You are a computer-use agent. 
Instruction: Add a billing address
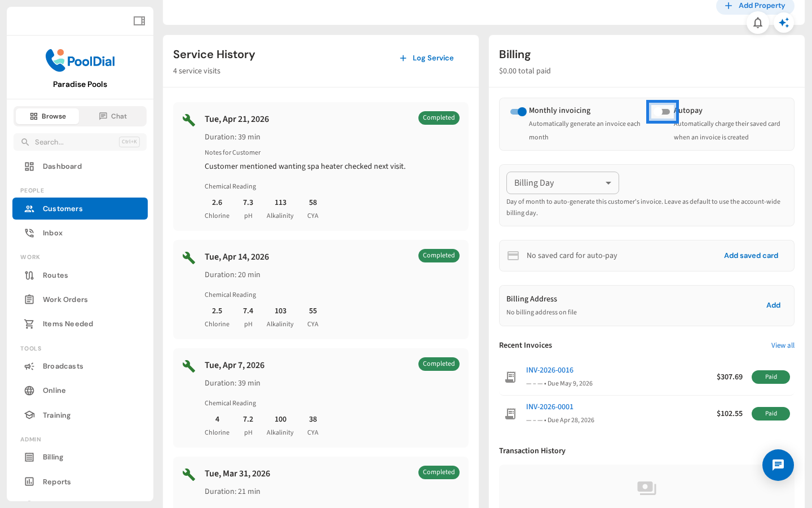click(773, 305)
